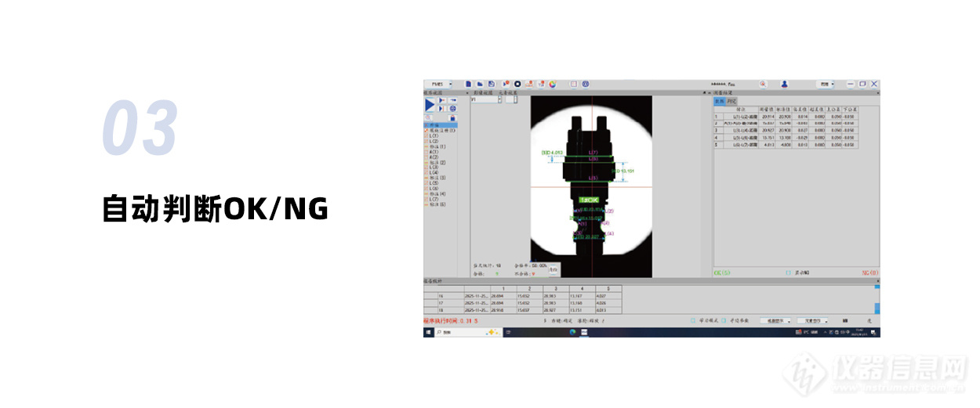This screenshot has width=980, height=408.
Task: Click row 16 in the data statistics table
Action: (523, 295)
